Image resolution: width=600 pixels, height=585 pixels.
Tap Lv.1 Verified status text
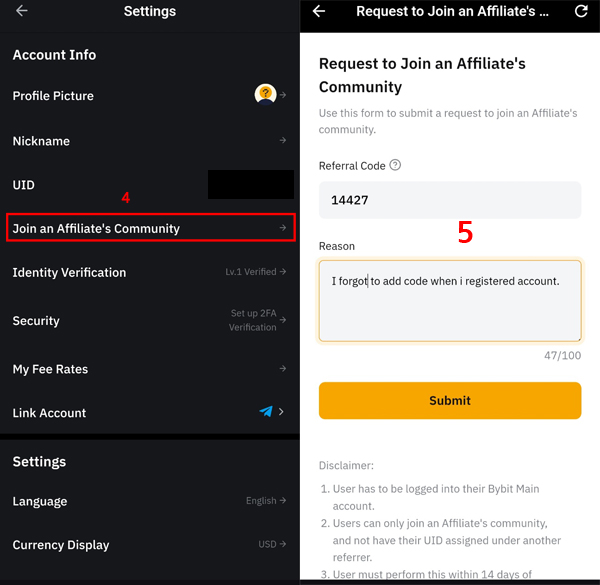pos(251,272)
